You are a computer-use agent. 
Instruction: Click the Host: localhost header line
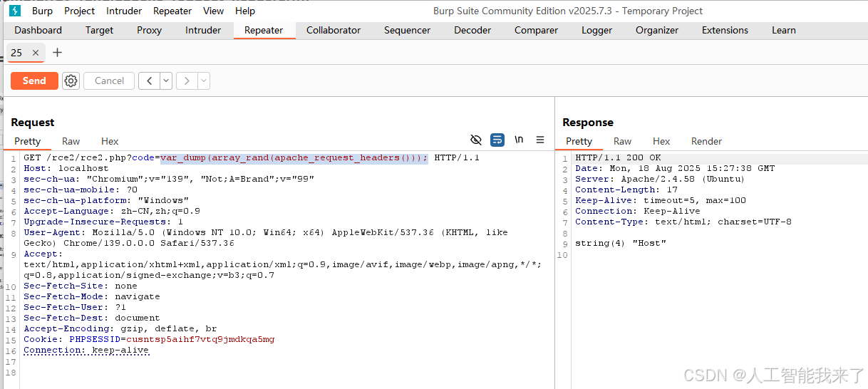(x=66, y=168)
